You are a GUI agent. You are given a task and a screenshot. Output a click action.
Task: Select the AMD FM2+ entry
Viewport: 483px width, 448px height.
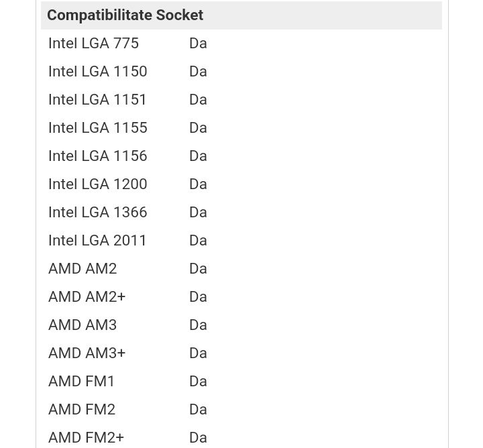(x=86, y=437)
